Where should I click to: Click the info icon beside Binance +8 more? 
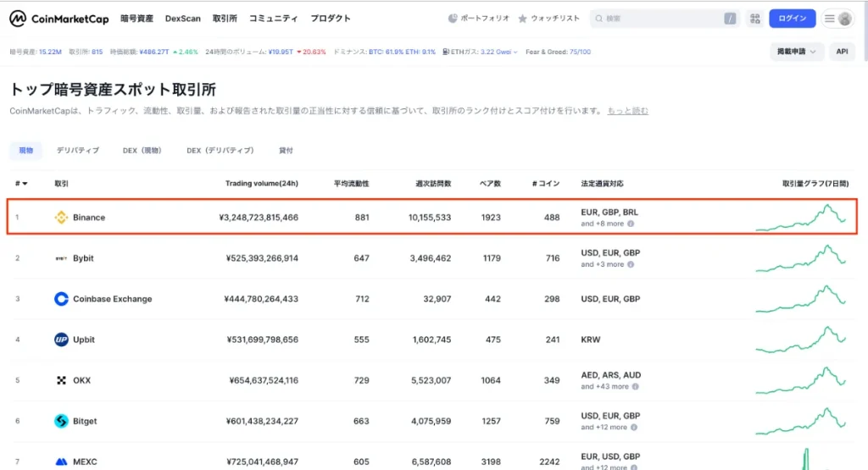point(631,224)
